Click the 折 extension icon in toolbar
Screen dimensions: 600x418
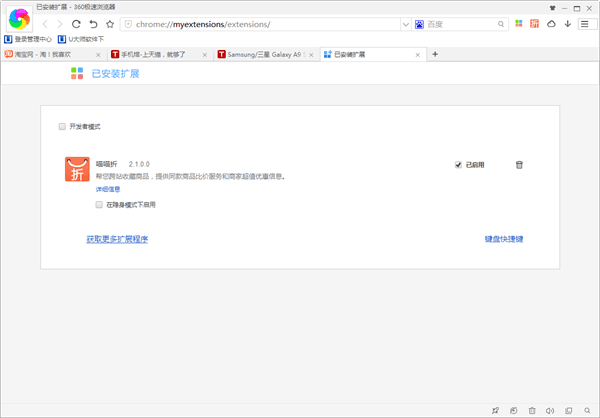pyautogui.click(x=534, y=23)
